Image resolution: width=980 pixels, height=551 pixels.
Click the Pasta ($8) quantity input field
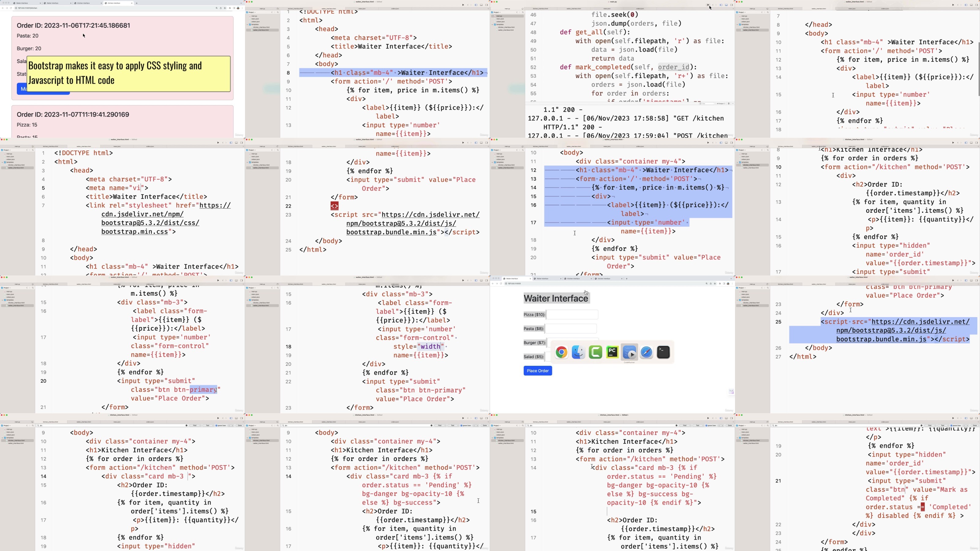tap(571, 328)
